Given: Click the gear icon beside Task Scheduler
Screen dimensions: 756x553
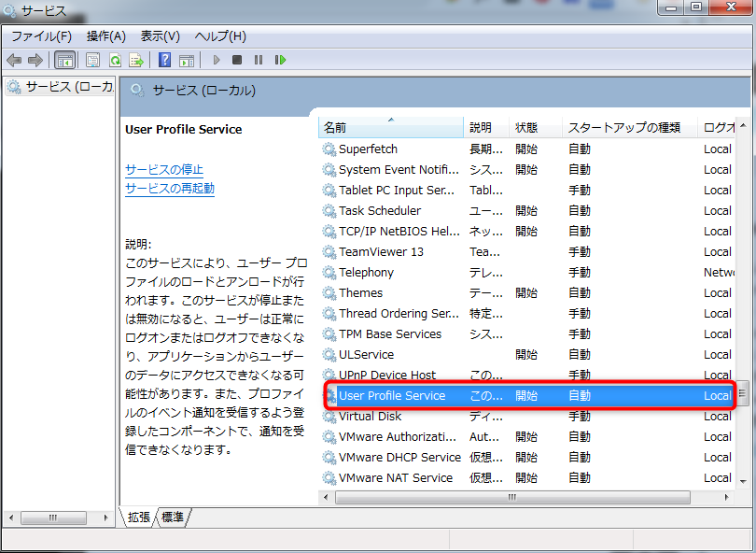Looking at the screenshot, I should 329,211.
